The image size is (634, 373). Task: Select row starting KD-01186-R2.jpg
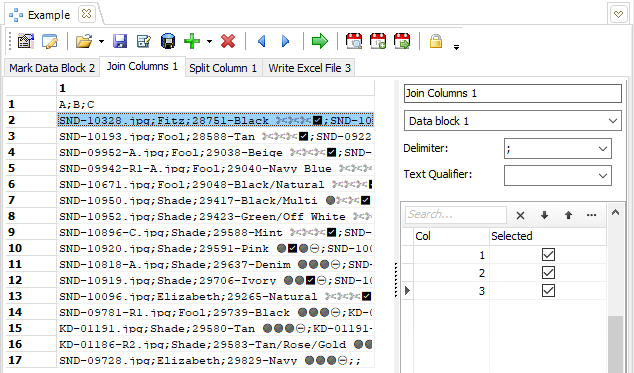click(x=216, y=344)
